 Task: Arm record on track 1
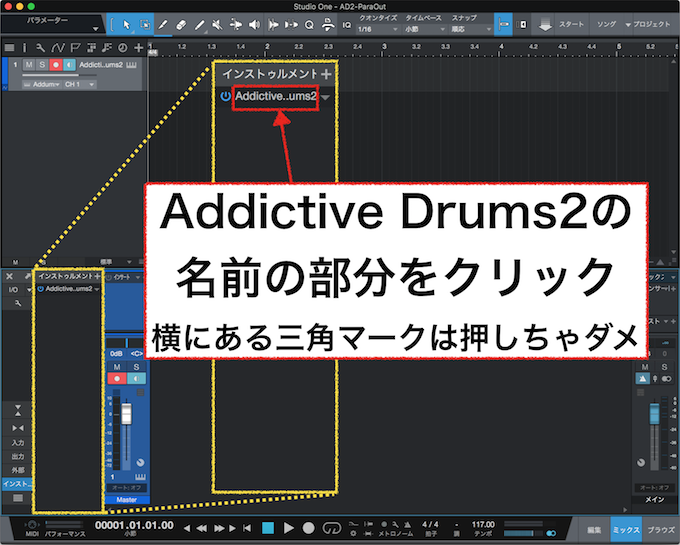click(56, 65)
